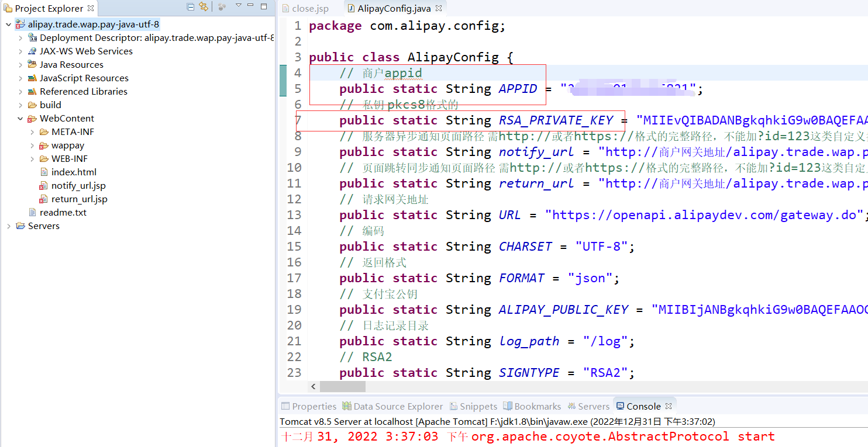The image size is (868, 447).
Task: Click the return_url.jsp file icon
Action: point(44,199)
